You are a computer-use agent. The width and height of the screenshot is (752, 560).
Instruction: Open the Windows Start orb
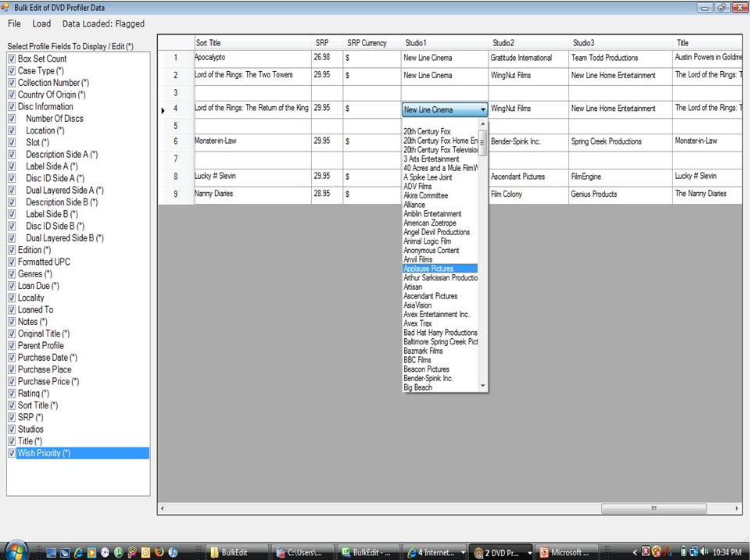16,551
